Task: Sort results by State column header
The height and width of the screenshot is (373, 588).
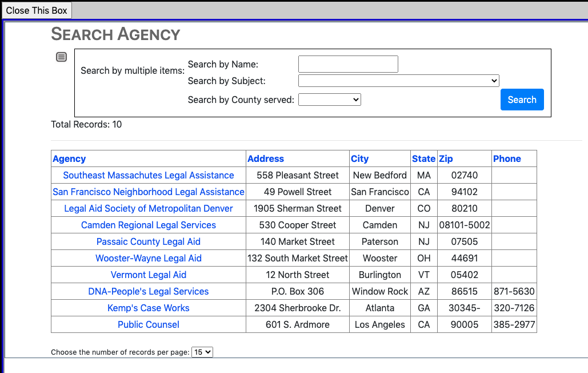Action: point(423,158)
